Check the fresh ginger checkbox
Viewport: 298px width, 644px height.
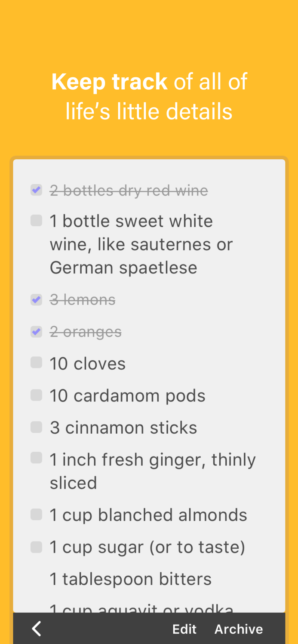tap(37, 459)
